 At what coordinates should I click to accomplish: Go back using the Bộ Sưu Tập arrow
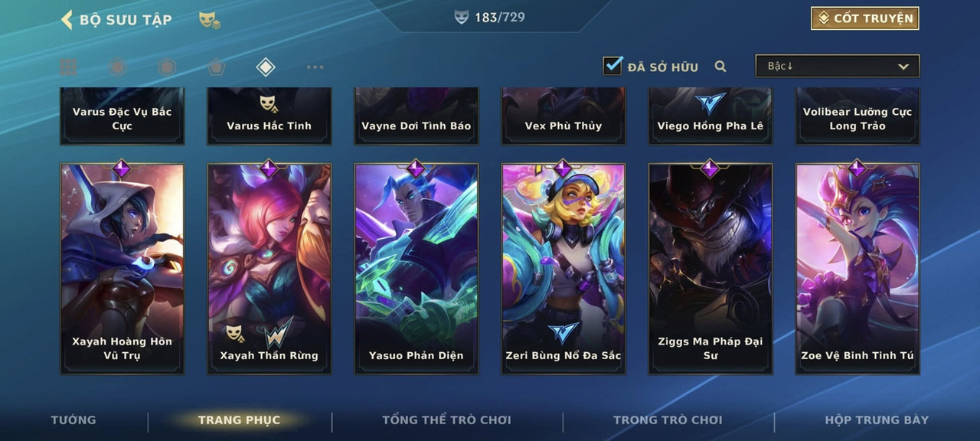[67, 19]
